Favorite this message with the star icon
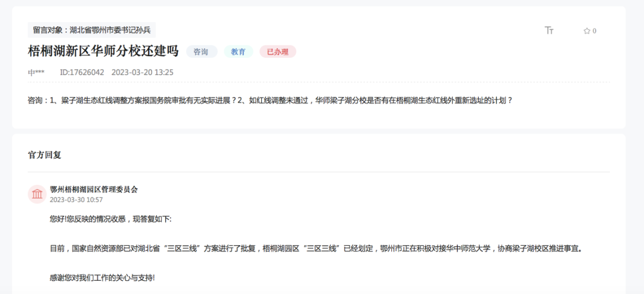Viewport: 644px width, 294px height. click(586, 31)
